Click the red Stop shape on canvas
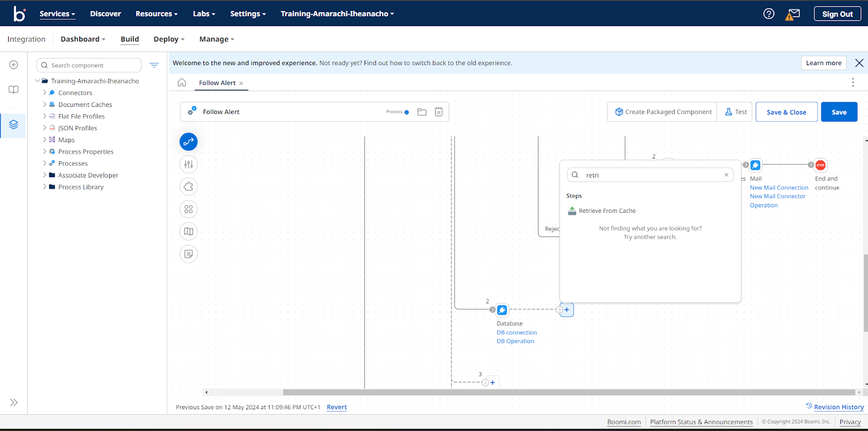Screen dimensions: 868x431 click(x=820, y=165)
